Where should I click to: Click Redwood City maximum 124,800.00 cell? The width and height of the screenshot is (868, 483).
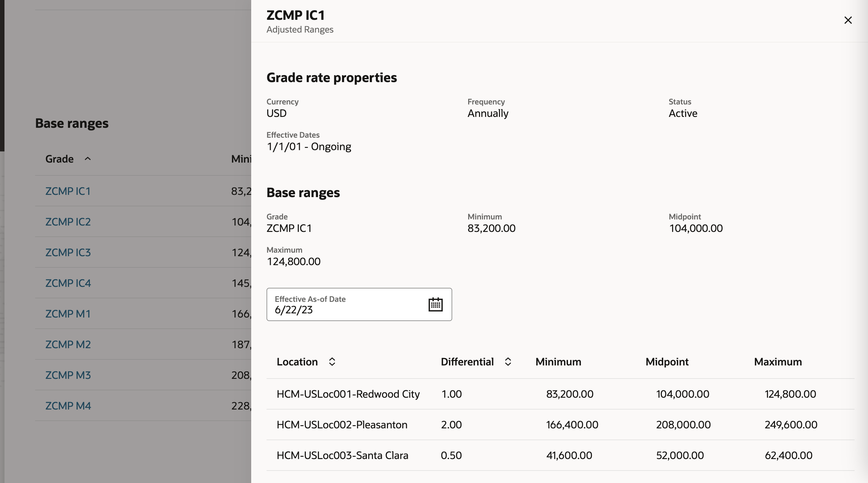tap(790, 394)
